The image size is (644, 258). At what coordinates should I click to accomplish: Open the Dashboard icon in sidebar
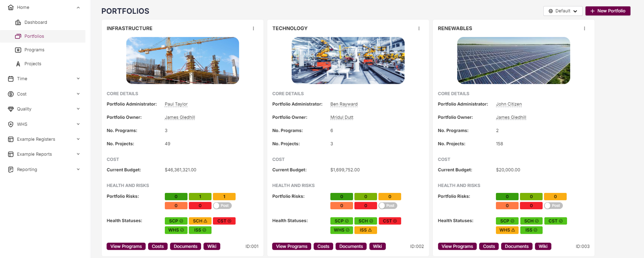18,22
